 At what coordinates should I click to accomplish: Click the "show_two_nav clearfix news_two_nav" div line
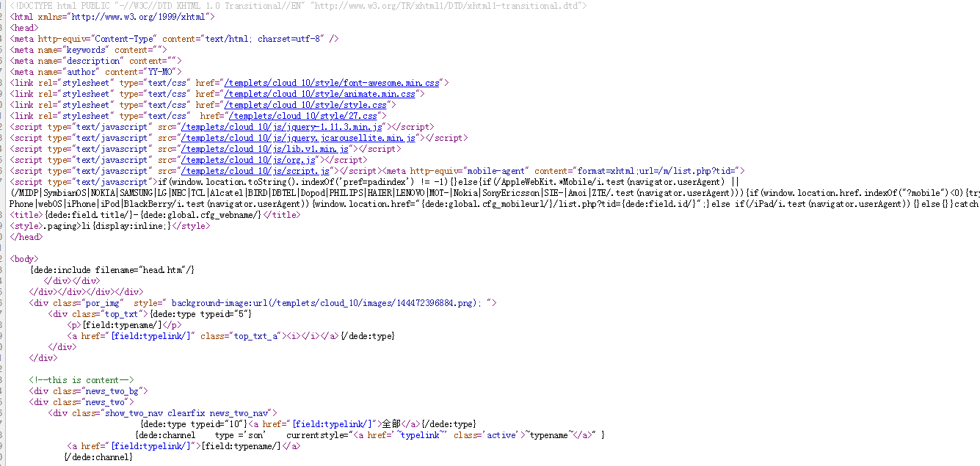(x=163, y=413)
